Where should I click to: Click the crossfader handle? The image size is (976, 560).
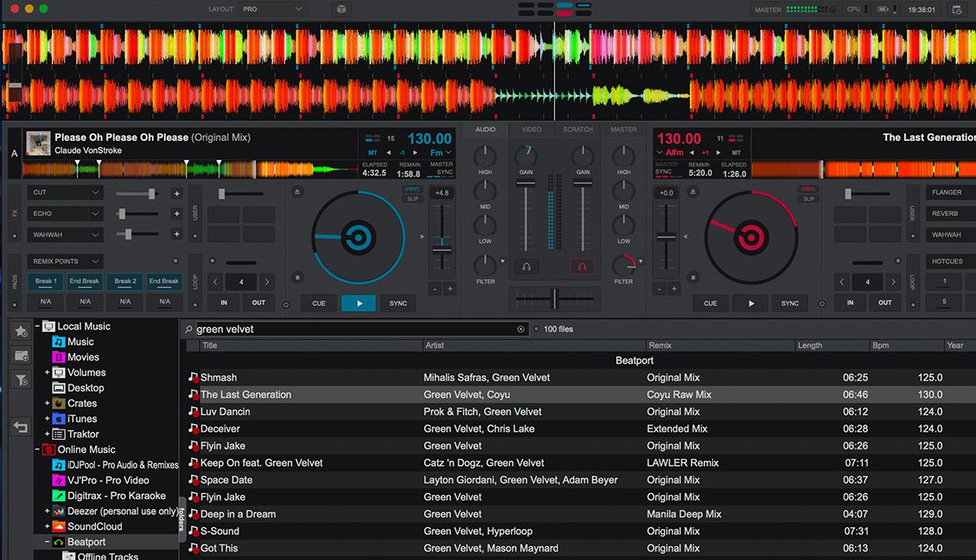(555, 299)
